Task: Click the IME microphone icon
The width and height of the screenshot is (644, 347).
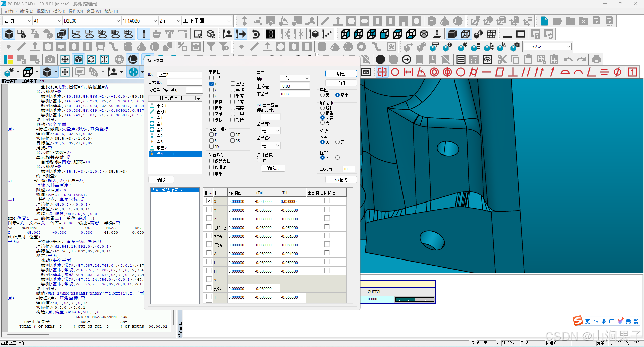Action: click(604, 321)
